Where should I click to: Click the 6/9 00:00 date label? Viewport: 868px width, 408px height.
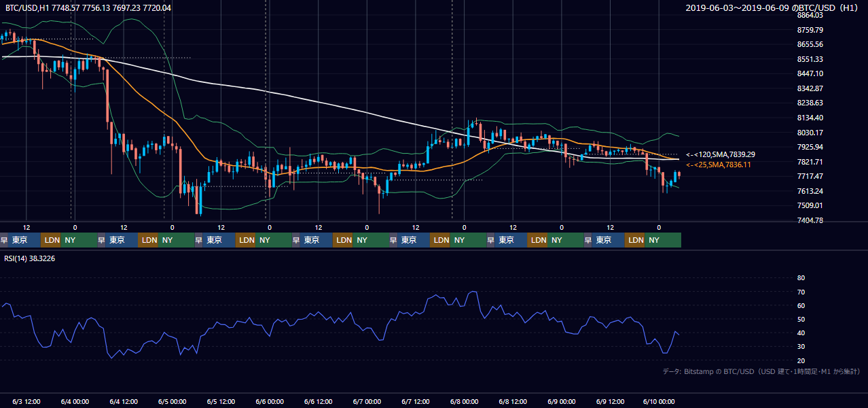562,402
